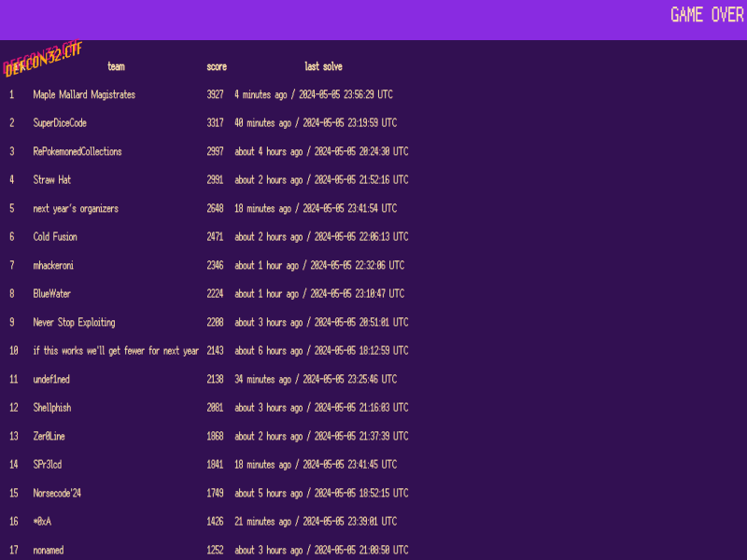This screenshot has height=560, width=747.
Task: Open RePokemonedCollections team row
Action: [78, 151]
